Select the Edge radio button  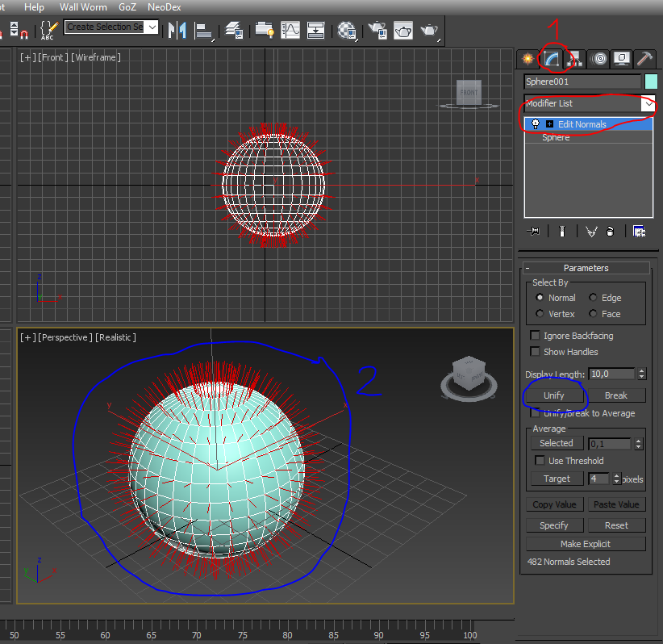(x=593, y=298)
